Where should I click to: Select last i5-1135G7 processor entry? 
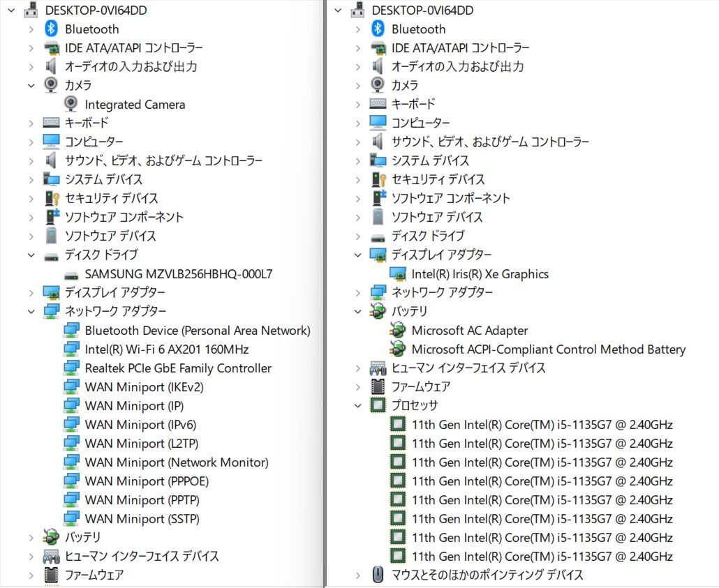(542, 556)
